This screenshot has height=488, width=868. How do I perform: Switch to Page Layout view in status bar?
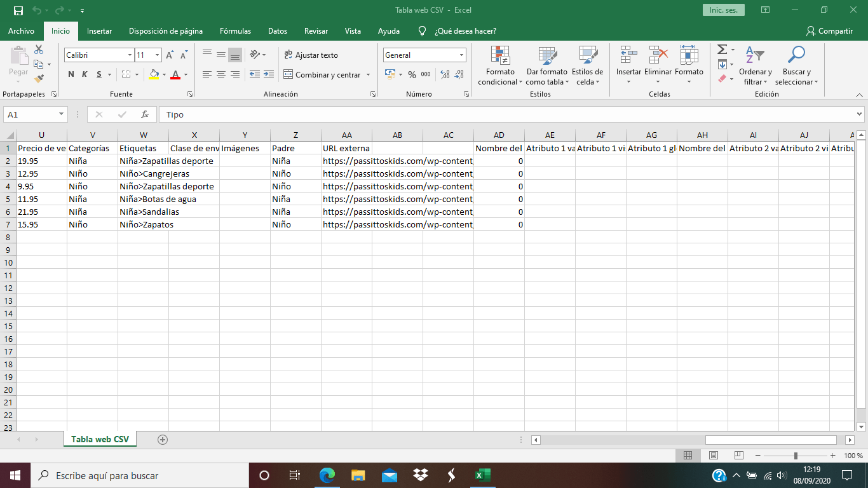tap(714, 456)
